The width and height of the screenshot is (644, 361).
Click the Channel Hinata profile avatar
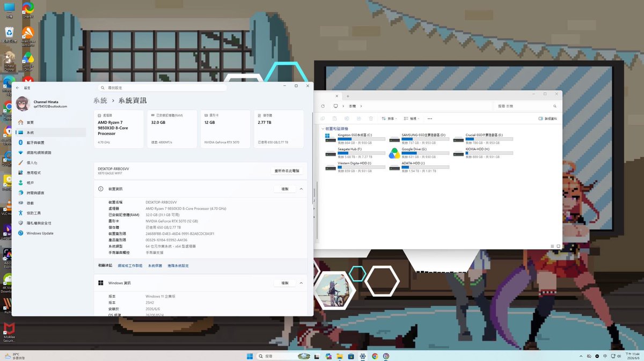point(23,104)
